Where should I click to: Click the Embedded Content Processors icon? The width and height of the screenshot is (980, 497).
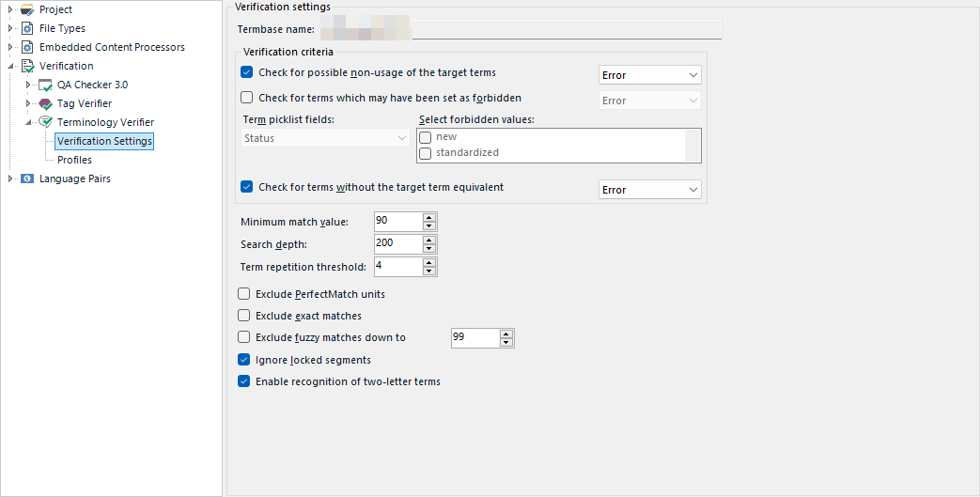(x=27, y=48)
